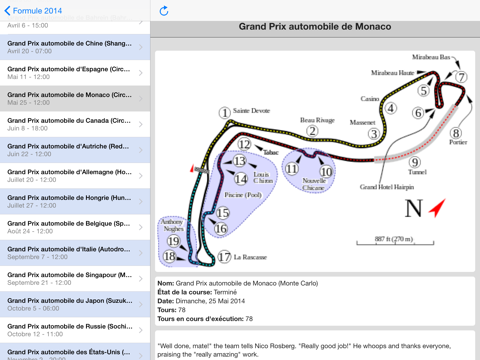
Task: Tap chevron on the Singapour race row
Action: click(141, 279)
